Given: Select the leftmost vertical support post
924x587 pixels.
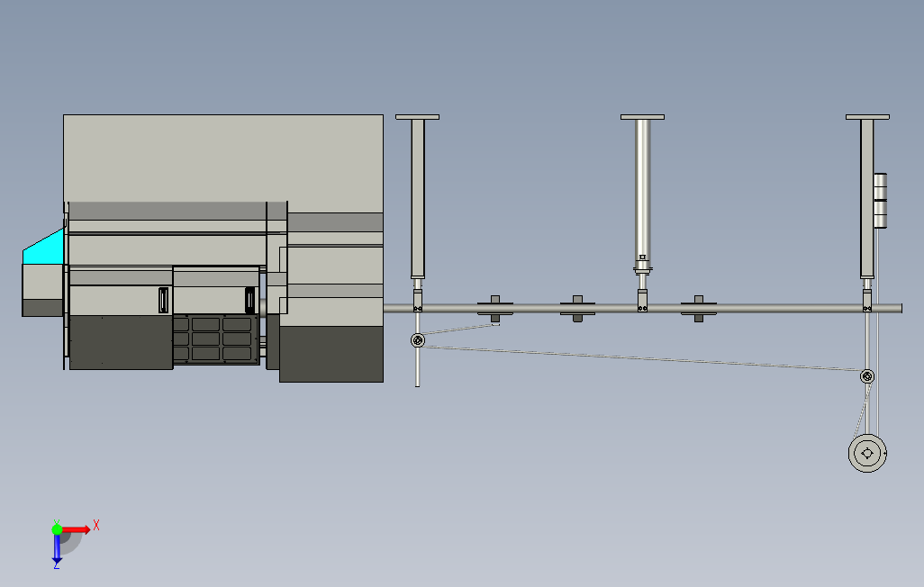Looking at the screenshot, I should point(418,199).
